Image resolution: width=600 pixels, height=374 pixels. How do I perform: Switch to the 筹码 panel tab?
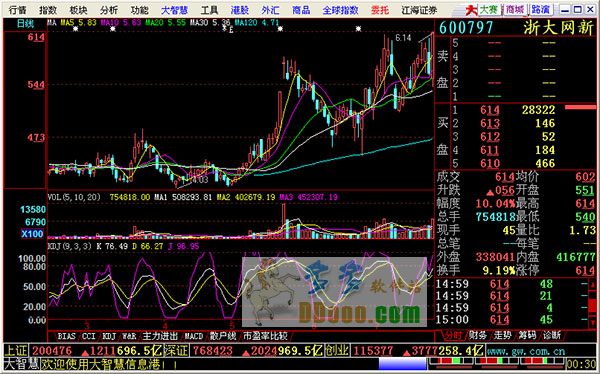[x=527, y=335]
